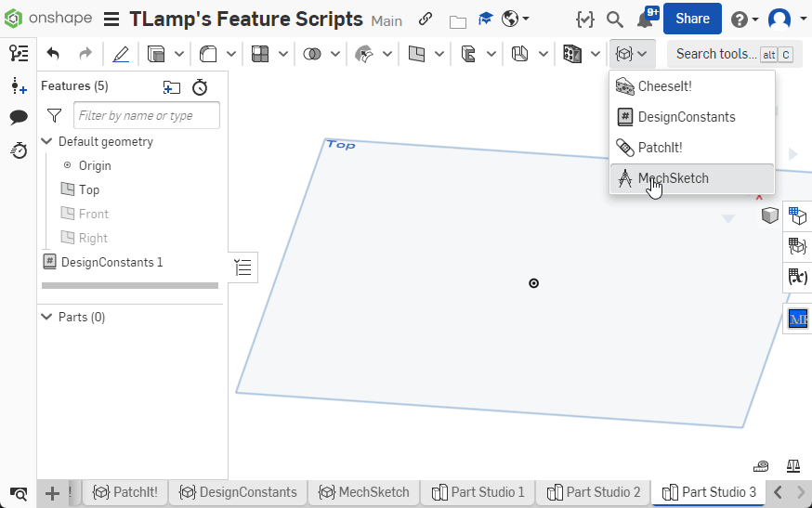This screenshot has height=508, width=812.
Task: Select the helmet-shaped surface tool
Action: 364,54
